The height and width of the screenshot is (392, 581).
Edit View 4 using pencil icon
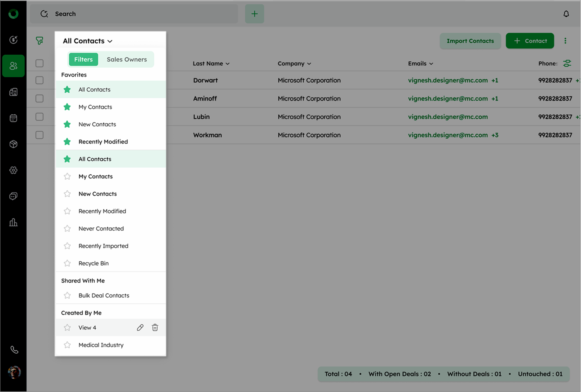point(140,327)
